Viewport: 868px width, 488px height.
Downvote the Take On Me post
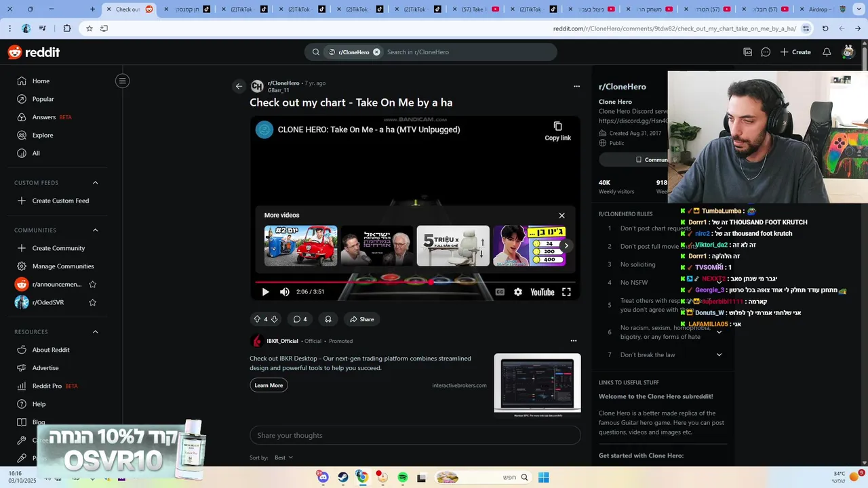(275, 319)
